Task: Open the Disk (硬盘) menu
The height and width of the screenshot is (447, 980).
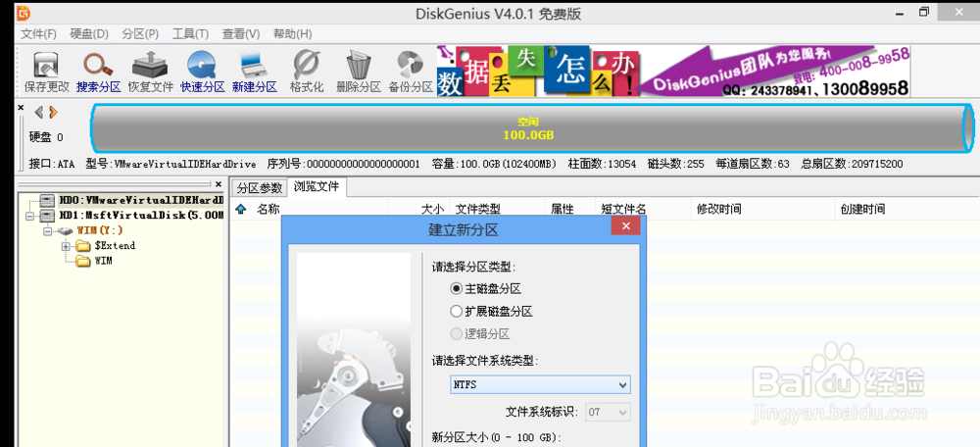Action: [89, 33]
